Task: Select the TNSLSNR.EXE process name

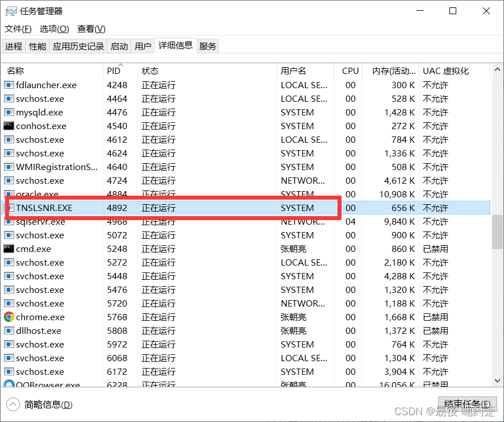Action: (x=44, y=208)
